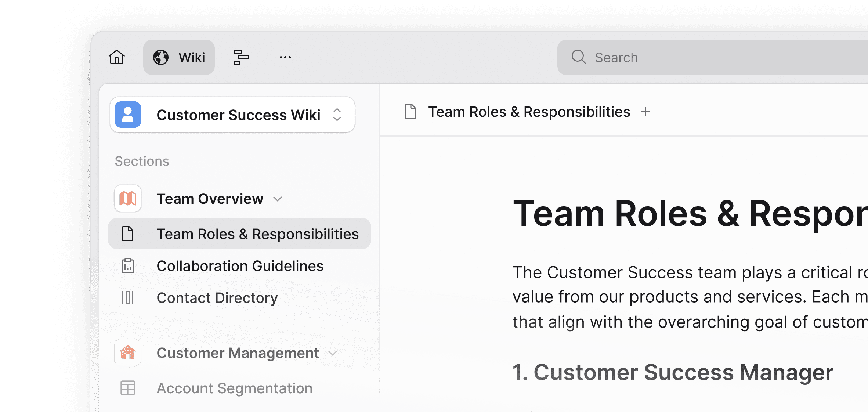Click the plus button beside the page tab title
This screenshot has height=412, width=868.
(x=645, y=111)
